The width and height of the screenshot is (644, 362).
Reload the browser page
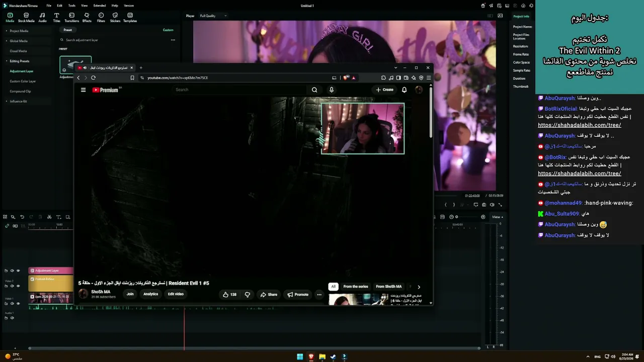93,77
